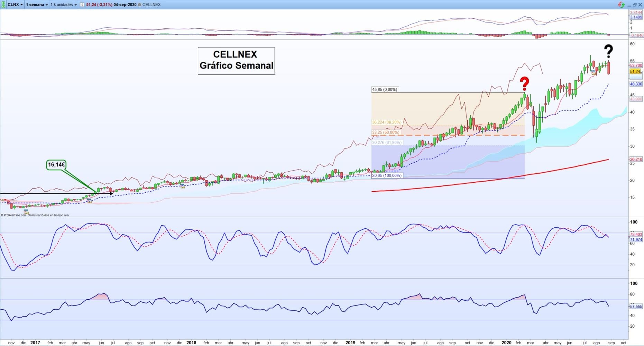Click the 2018 year label on time axis
Image resolution: width=644 pixels, height=346 pixels.
click(x=191, y=343)
